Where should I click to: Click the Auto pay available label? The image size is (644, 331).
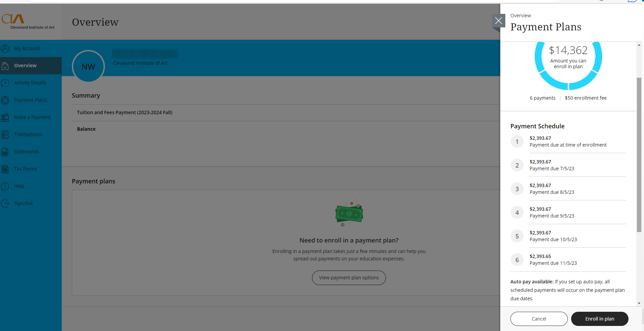click(x=532, y=282)
